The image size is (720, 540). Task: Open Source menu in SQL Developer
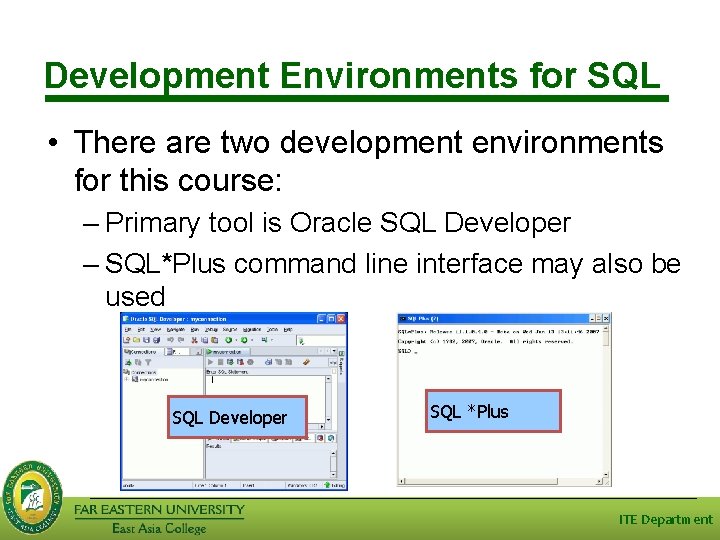point(230,330)
